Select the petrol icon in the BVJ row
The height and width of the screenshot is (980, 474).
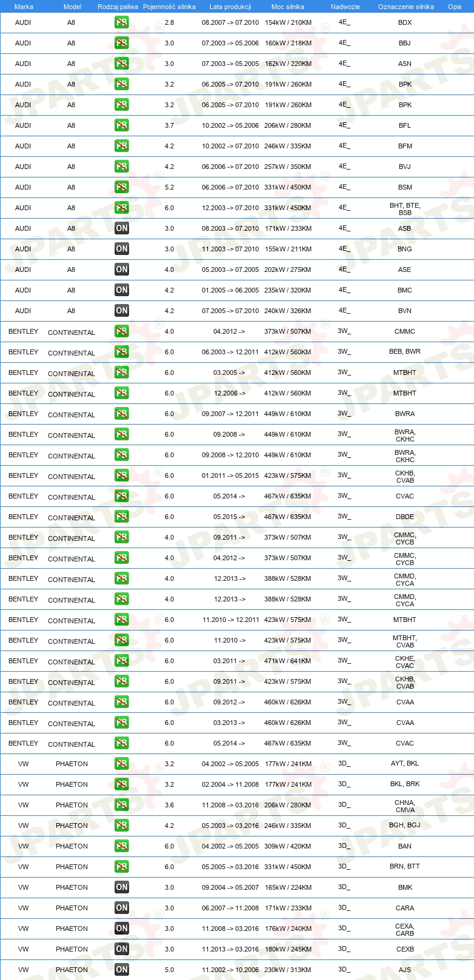click(x=122, y=167)
